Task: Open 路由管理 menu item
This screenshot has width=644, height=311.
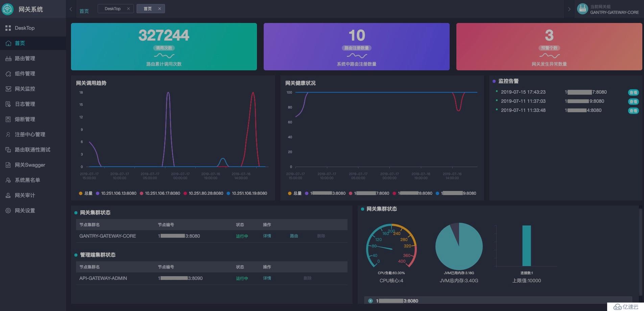Action: (x=33, y=58)
